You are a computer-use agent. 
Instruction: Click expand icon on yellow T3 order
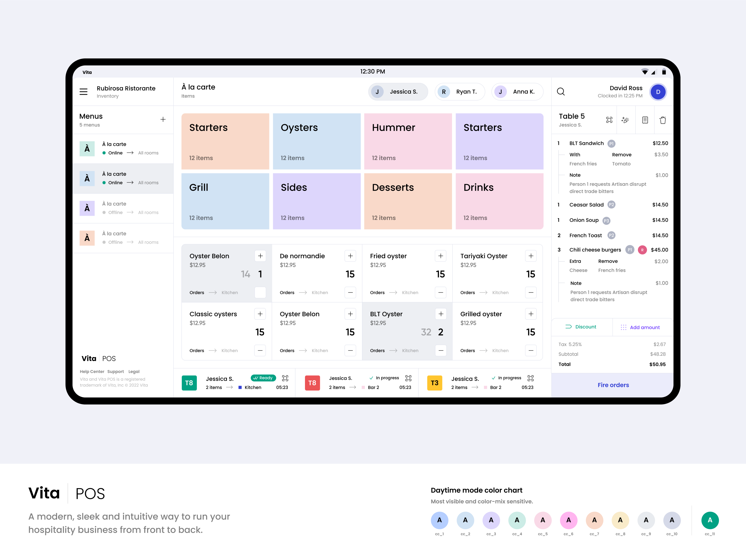click(x=530, y=378)
